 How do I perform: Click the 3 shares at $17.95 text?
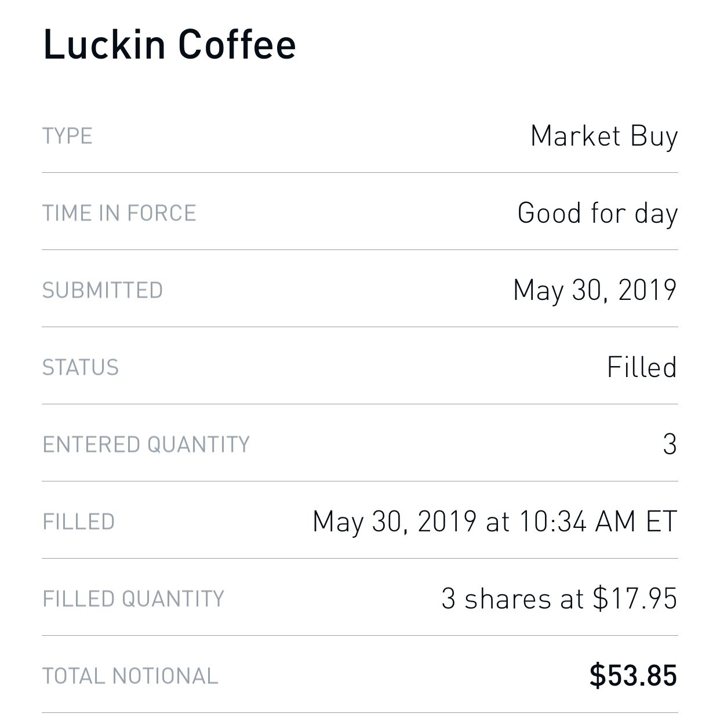click(x=559, y=598)
